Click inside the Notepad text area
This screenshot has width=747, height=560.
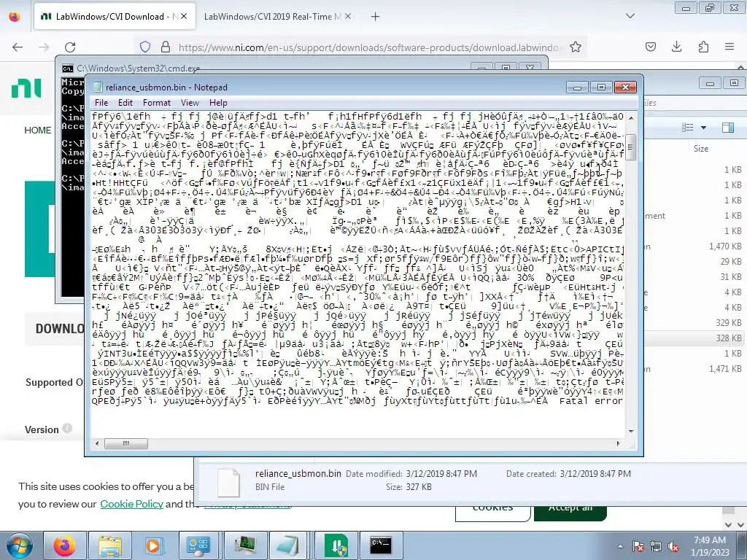(x=357, y=274)
